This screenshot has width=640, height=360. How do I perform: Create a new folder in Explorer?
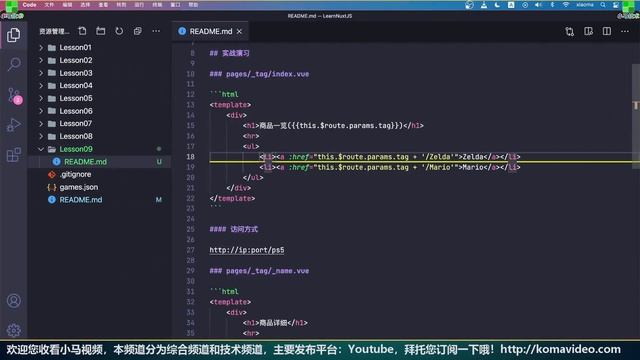click(101, 31)
